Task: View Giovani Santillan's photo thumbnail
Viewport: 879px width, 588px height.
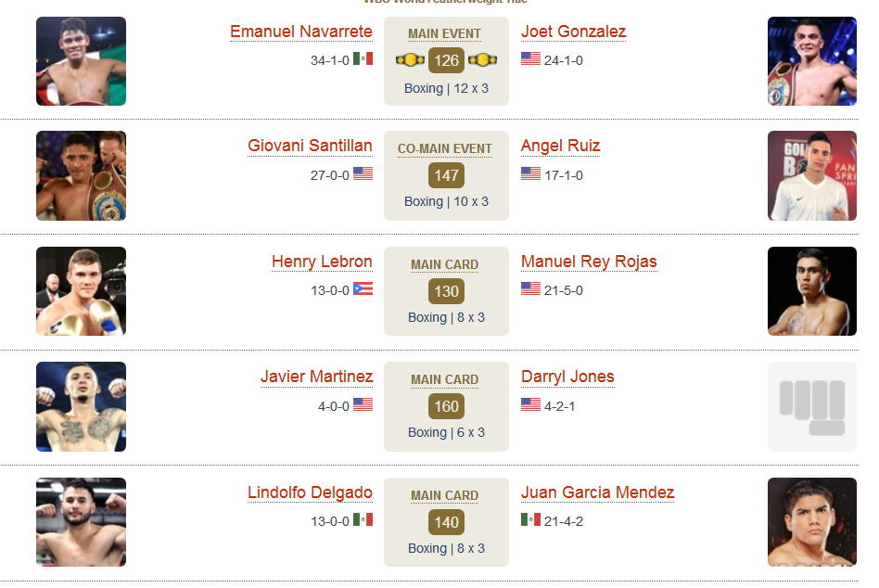Action: (x=82, y=175)
